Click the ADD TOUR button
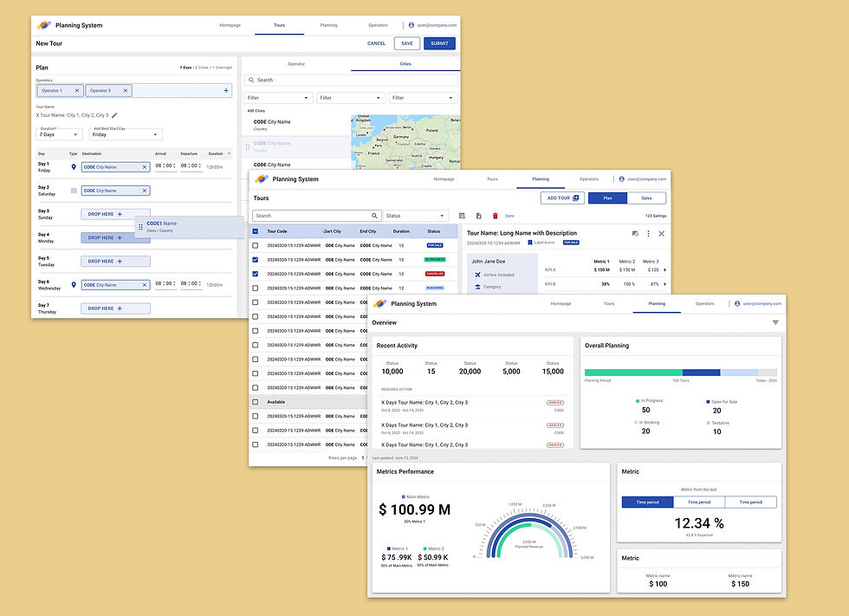 [x=562, y=198]
